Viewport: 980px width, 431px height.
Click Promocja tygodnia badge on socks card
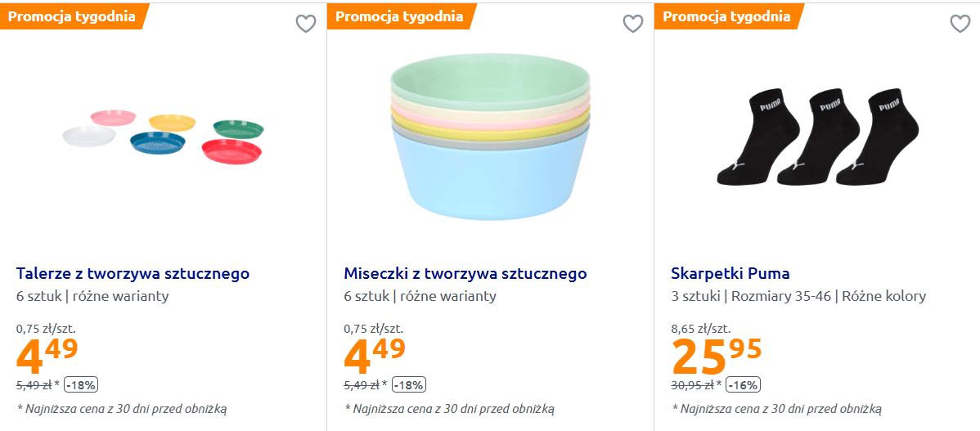727,16
